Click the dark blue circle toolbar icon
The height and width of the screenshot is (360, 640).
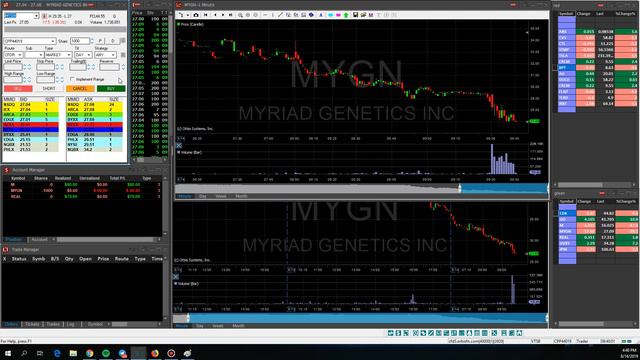coord(311,15)
